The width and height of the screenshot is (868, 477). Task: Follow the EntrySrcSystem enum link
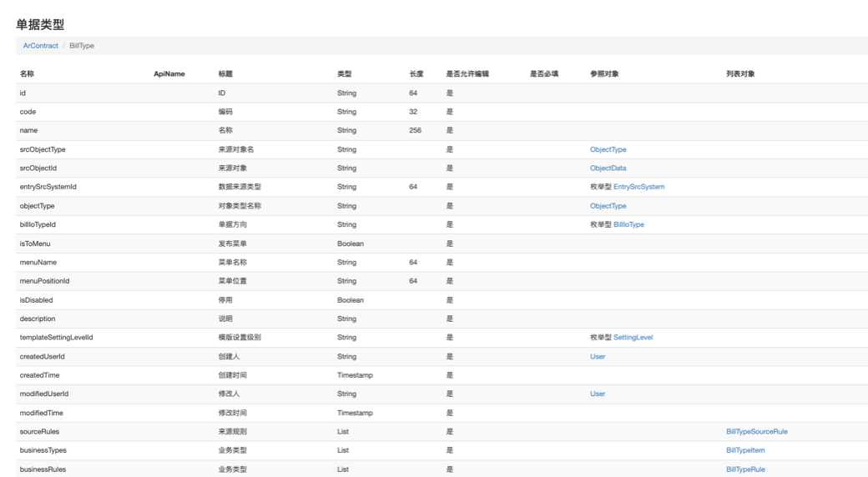click(x=638, y=187)
